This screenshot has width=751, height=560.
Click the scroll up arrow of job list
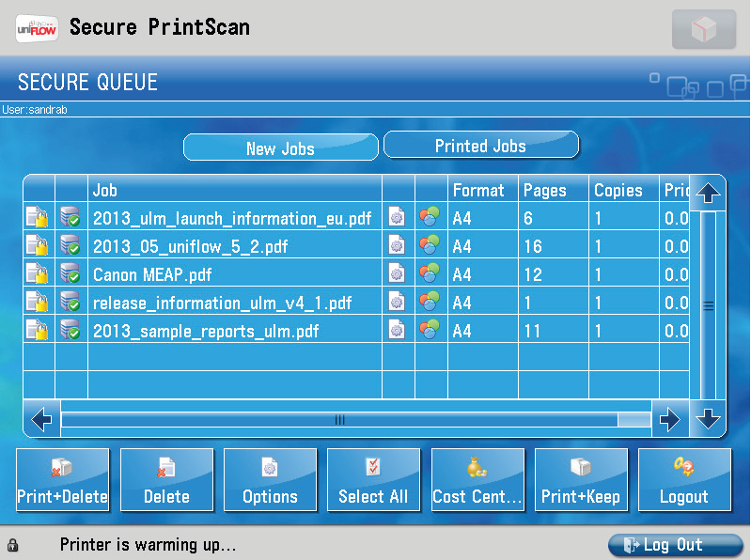708,194
